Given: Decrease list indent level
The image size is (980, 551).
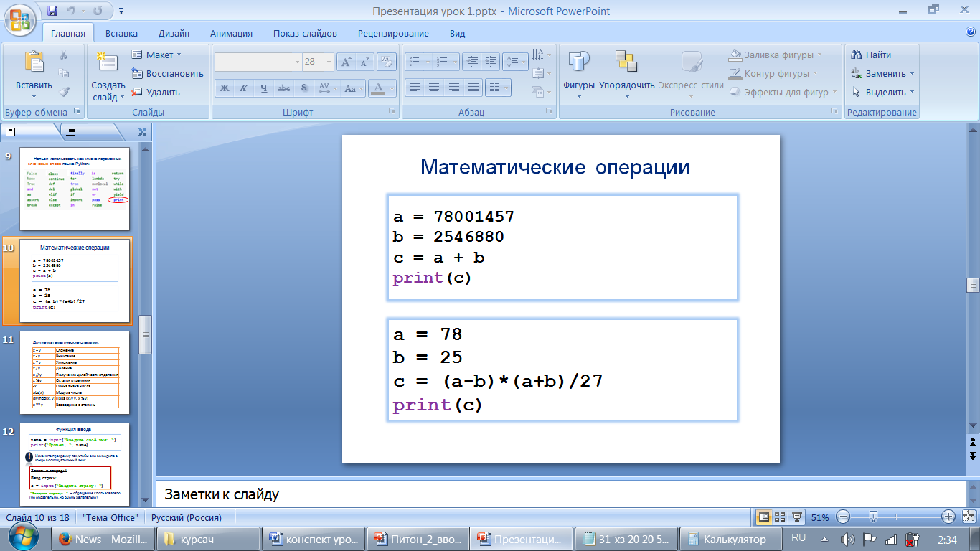Looking at the screenshot, I should [x=471, y=62].
